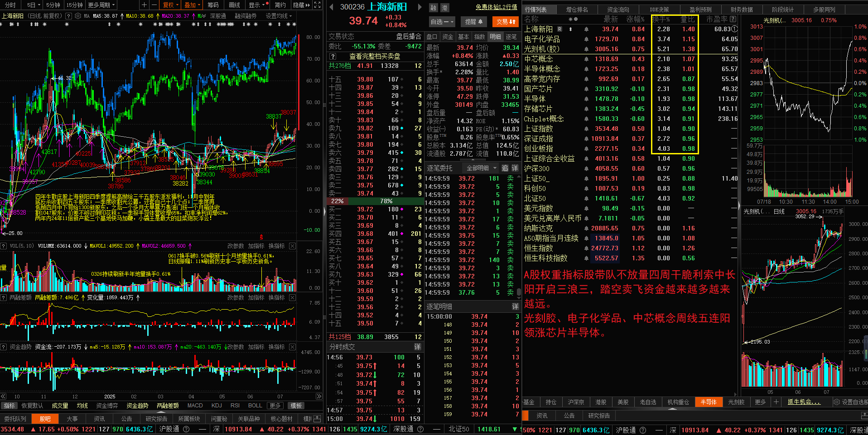The height and width of the screenshot is (435, 868).
Task: Click the 设置自选股 settings button
Action: click(x=851, y=402)
